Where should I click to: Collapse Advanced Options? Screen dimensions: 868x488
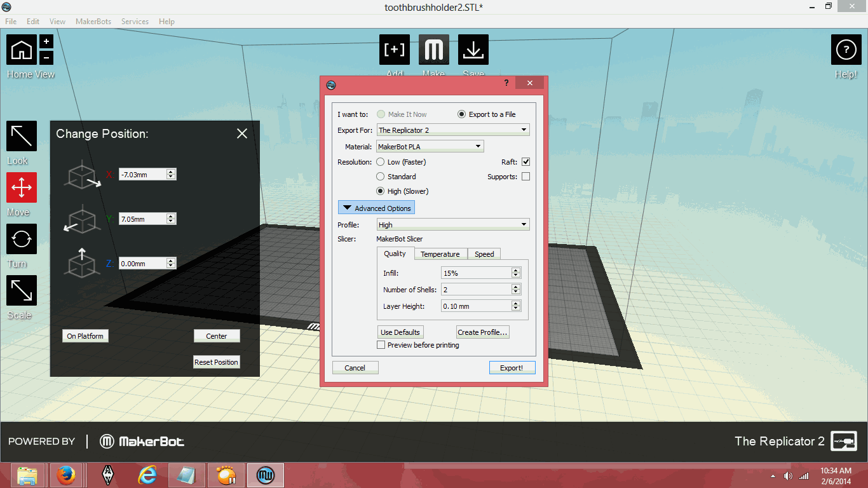click(x=377, y=208)
